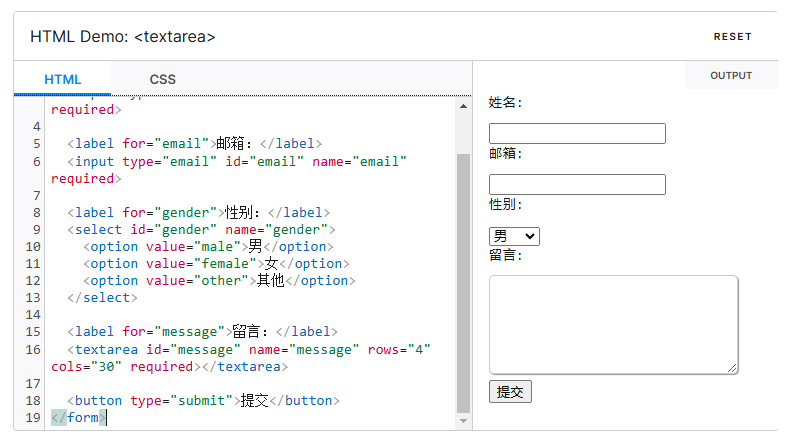The image size is (794, 442).
Task: Focus the 邮箱 email input box
Action: [x=577, y=184]
